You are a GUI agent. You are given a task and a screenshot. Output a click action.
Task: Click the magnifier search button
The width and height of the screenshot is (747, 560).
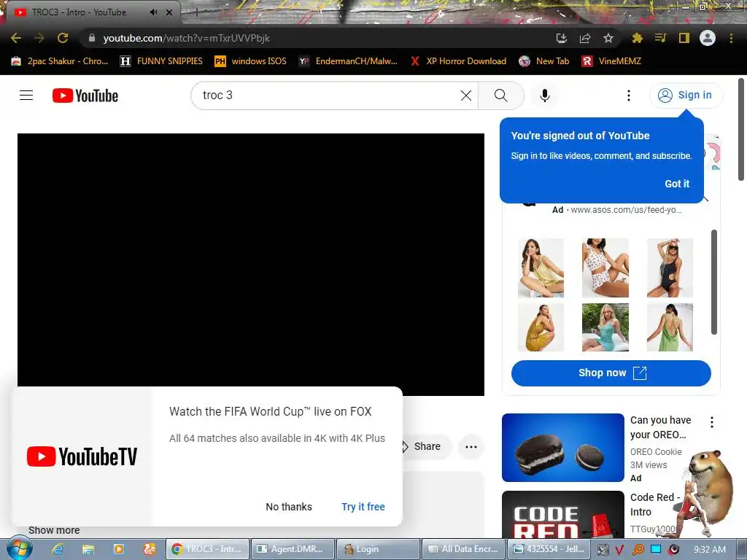500,96
